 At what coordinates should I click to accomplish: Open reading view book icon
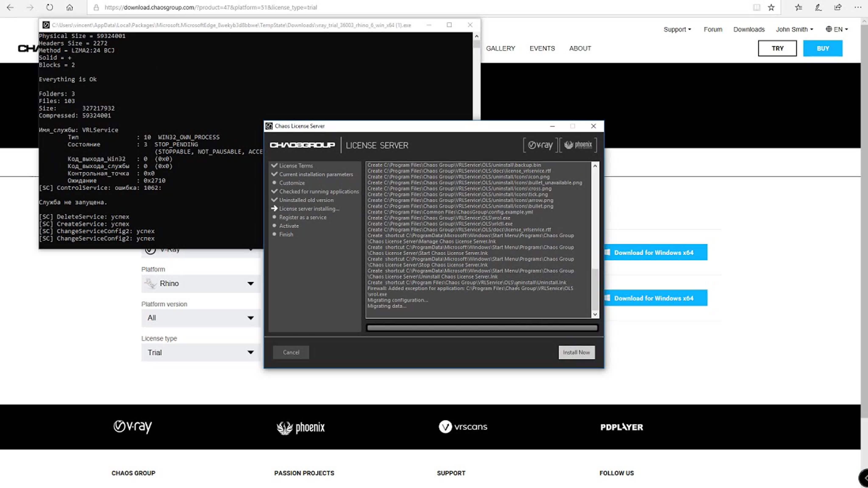(757, 7)
